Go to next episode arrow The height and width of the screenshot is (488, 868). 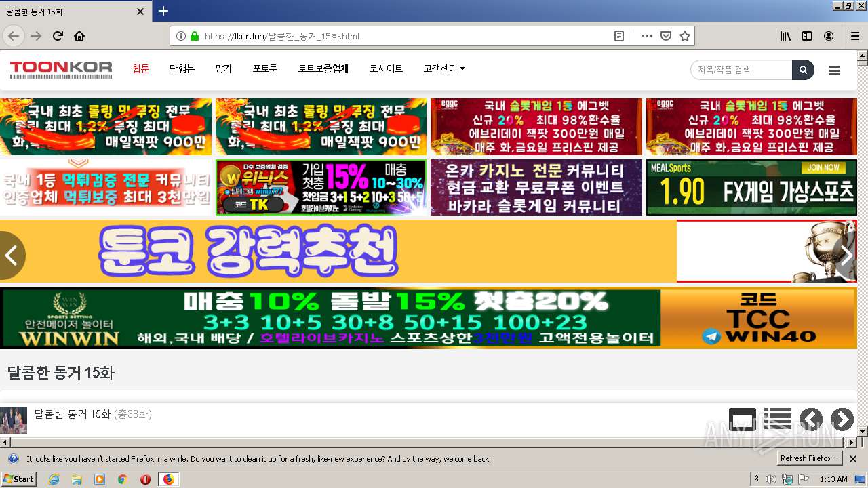842,420
